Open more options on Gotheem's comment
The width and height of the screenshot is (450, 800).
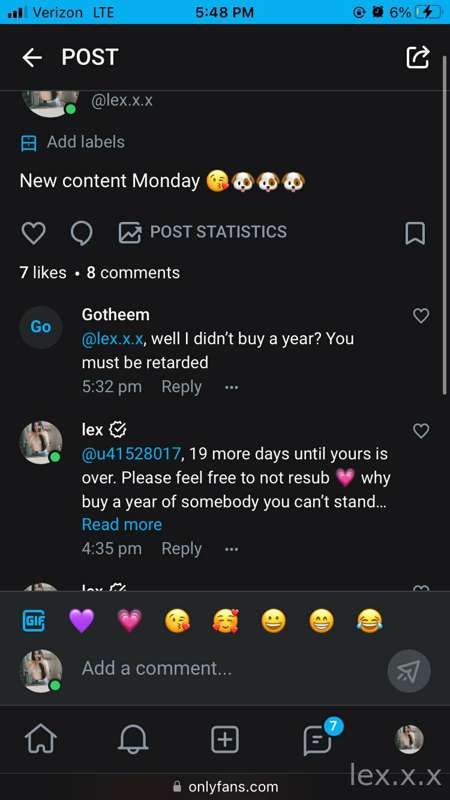pyautogui.click(x=231, y=387)
